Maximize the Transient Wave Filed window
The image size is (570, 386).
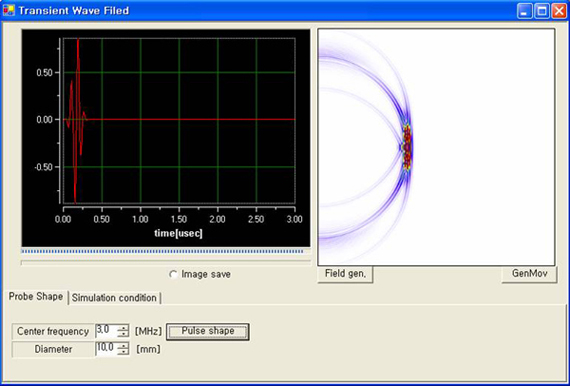[x=542, y=11]
